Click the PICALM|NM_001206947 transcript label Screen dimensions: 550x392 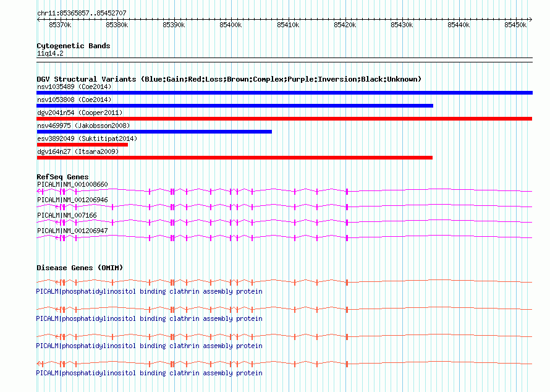[x=72, y=231]
